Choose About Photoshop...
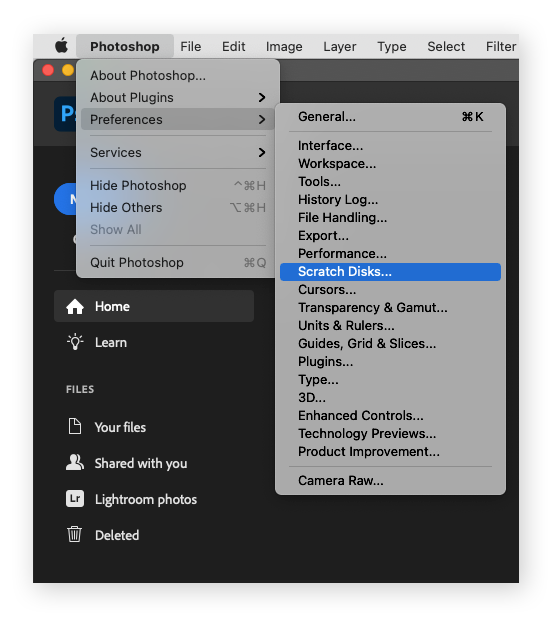The image size is (555, 618). coord(178,75)
